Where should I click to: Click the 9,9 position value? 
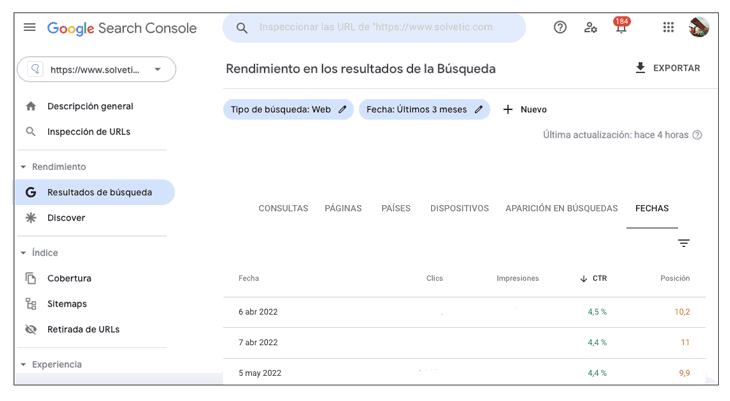click(x=684, y=373)
